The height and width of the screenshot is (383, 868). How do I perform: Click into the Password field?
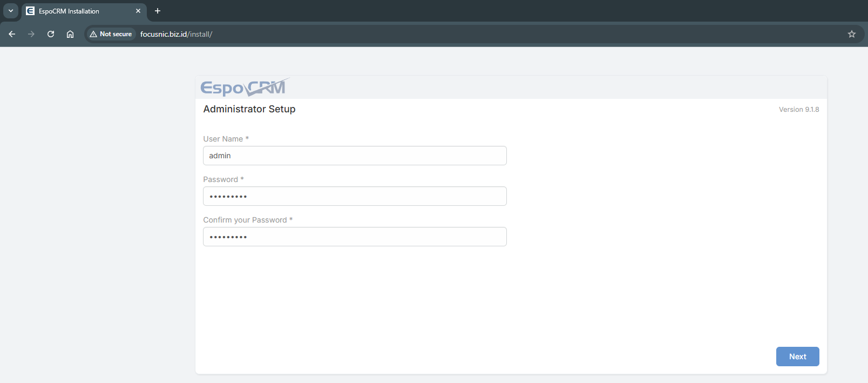click(355, 196)
